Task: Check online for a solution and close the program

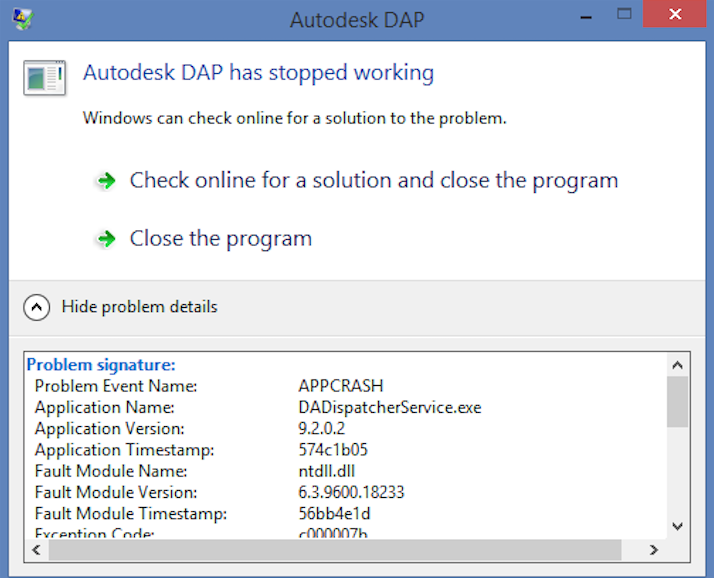Action: tap(373, 181)
